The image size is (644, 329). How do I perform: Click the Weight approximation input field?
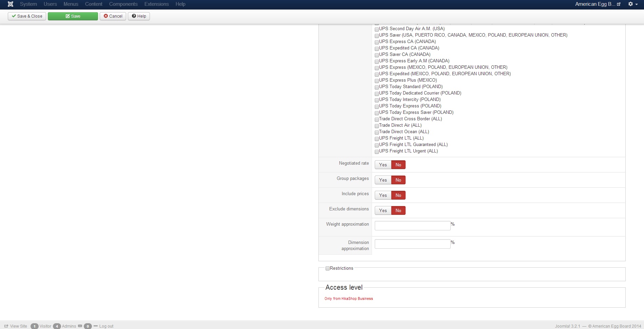click(x=412, y=226)
